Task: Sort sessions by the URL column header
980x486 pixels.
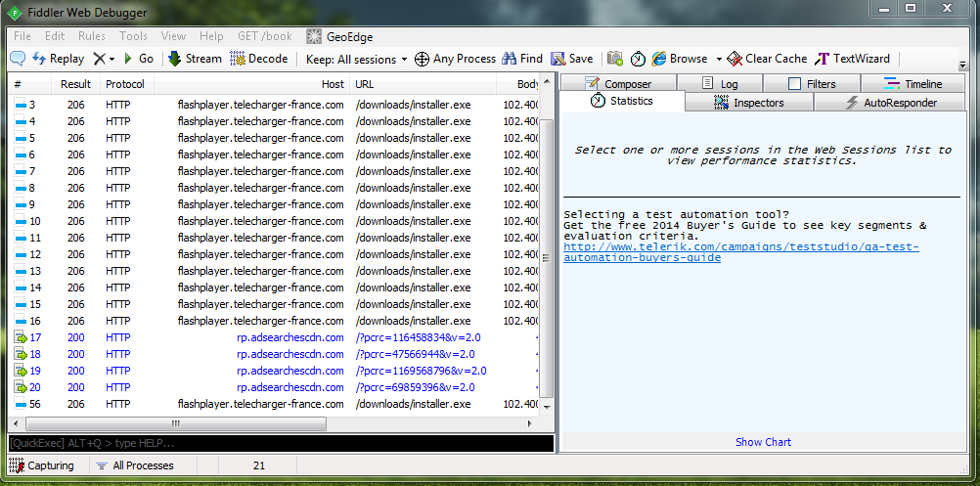Action: (423, 84)
